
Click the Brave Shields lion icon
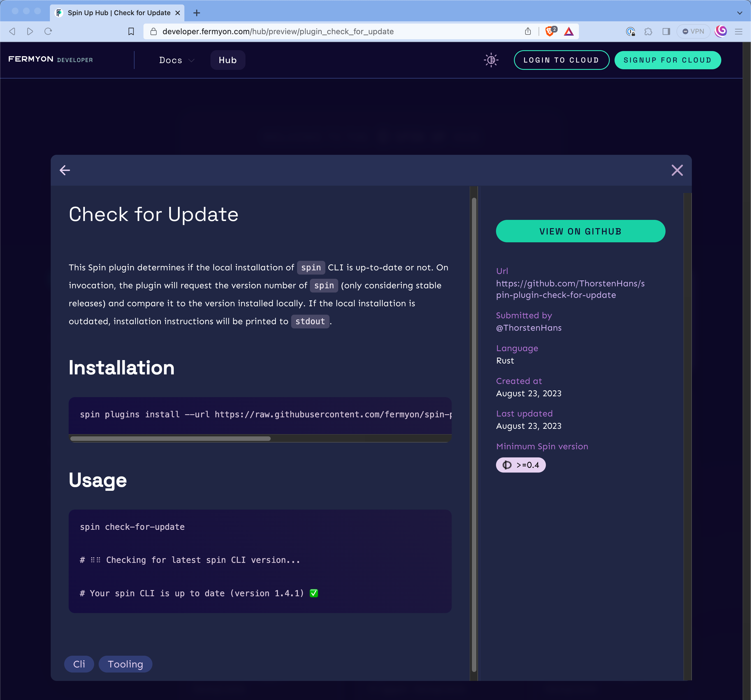click(550, 31)
